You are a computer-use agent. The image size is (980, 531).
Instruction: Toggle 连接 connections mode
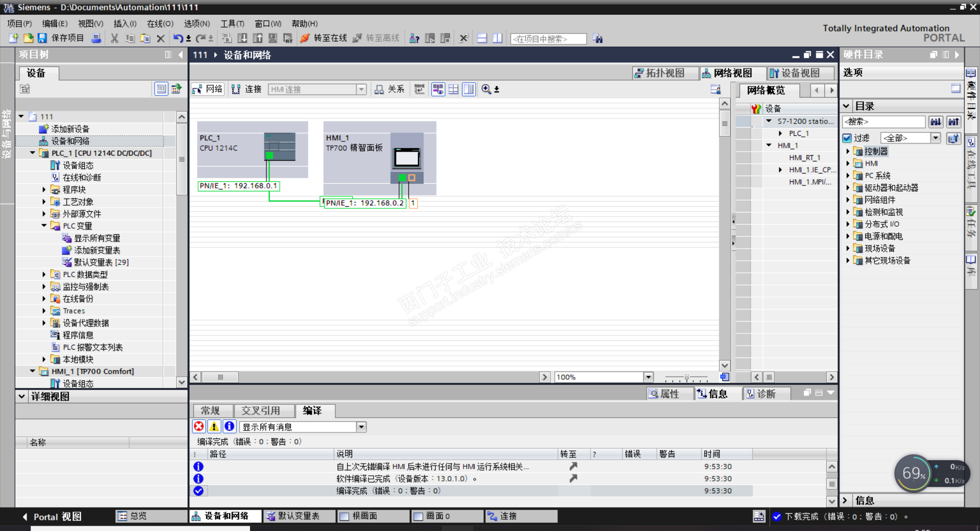[246, 89]
